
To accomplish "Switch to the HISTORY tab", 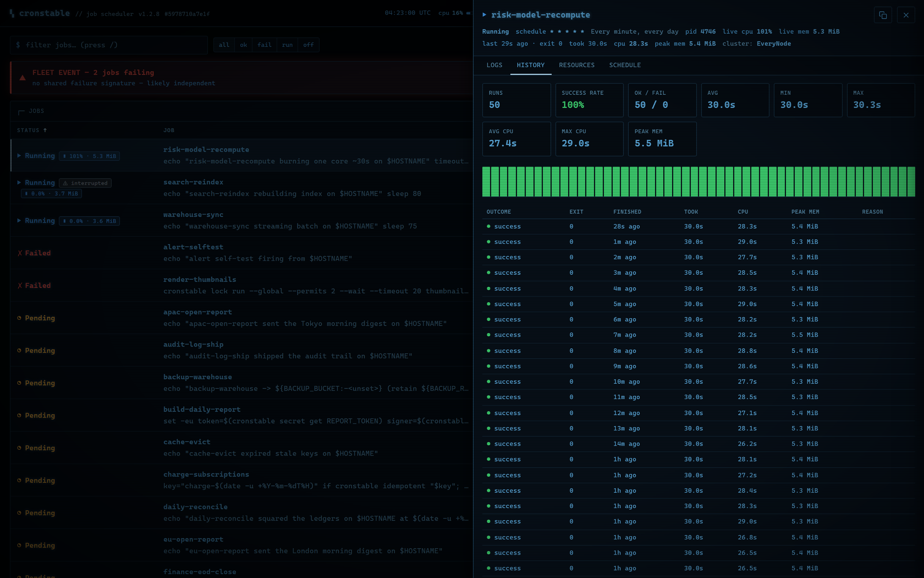I will (x=531, y=66).
